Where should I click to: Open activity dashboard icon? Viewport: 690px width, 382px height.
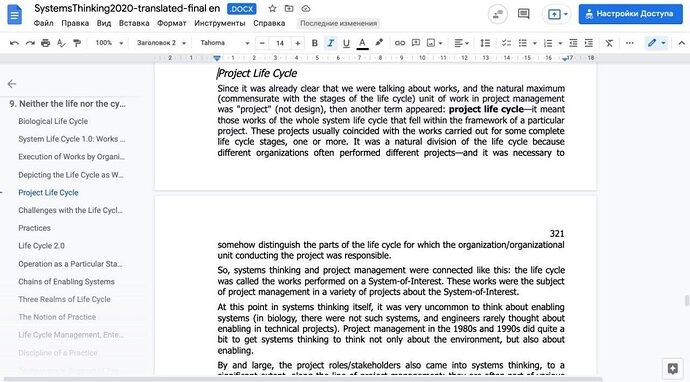(x=498, y=15)
